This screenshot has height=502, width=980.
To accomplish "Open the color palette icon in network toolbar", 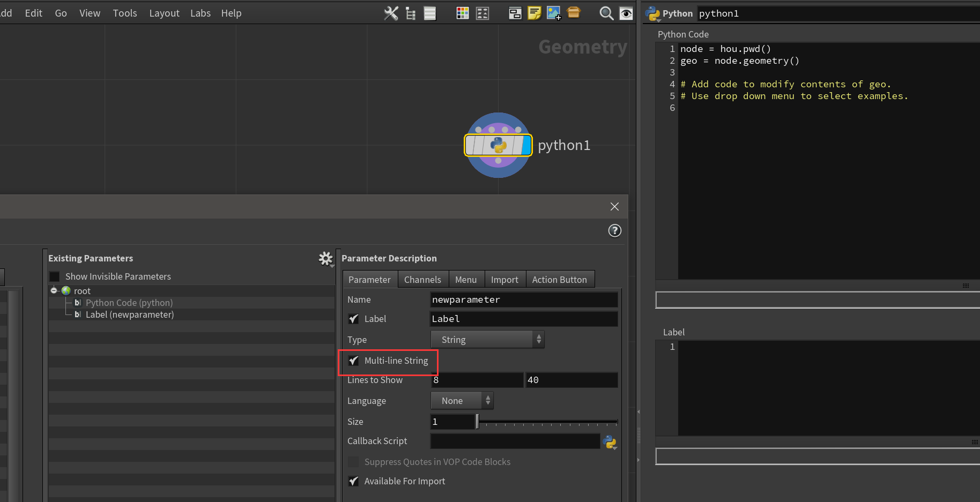I will click(463, 13).
